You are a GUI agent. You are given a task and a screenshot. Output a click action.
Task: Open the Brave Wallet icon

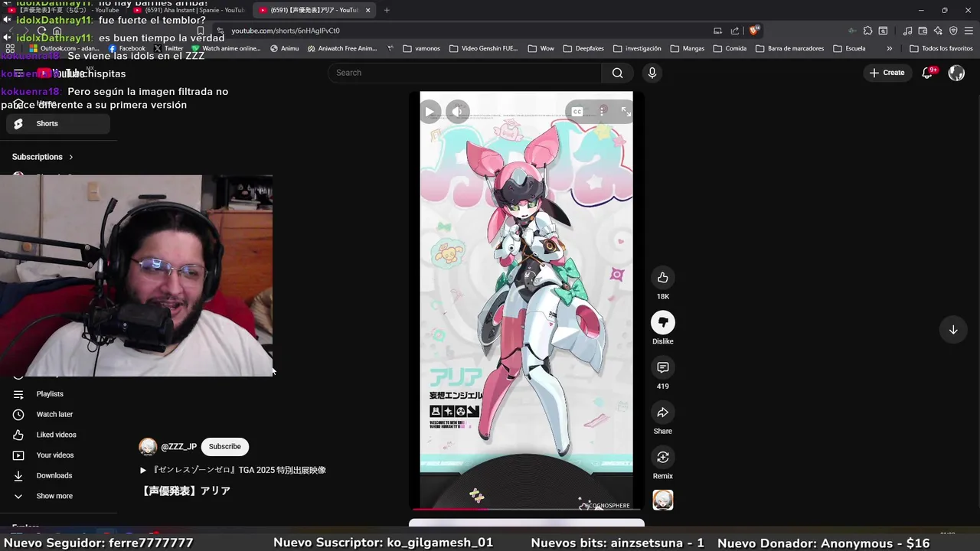tap(923, 31)
